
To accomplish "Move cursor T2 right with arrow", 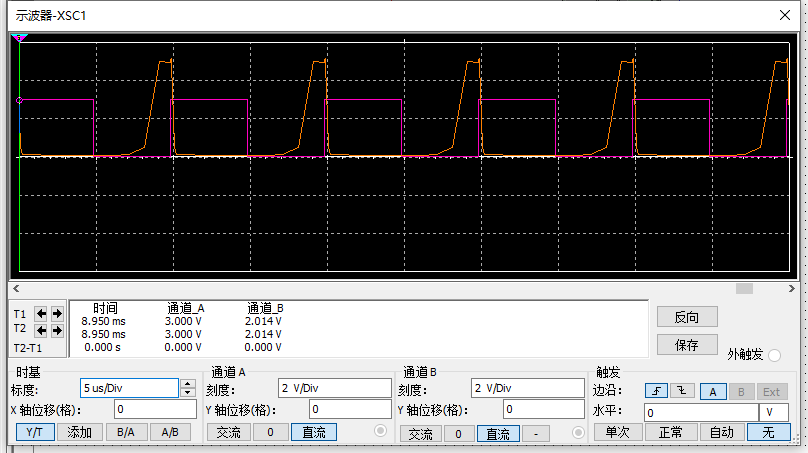I will coord(57,330).
